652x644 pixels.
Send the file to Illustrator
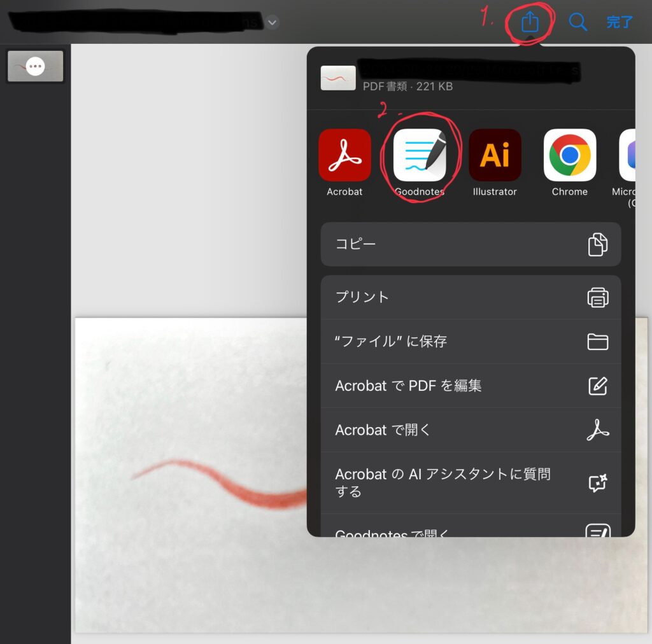pyautogui.click(x=495, y=155)
